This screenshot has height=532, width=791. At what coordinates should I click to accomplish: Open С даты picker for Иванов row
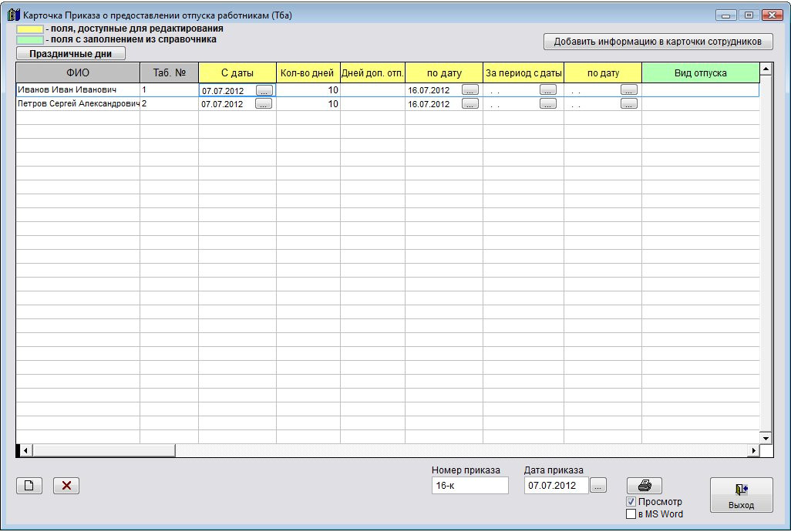click(x=264, y=90)
